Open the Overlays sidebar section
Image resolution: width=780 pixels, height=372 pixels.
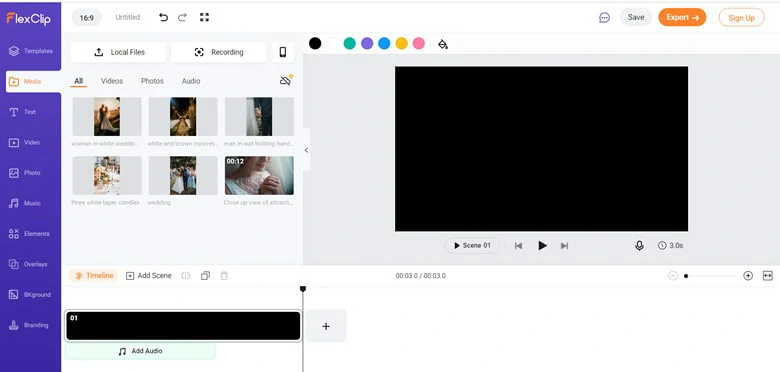pyautogui.click(x=28, y=264)
